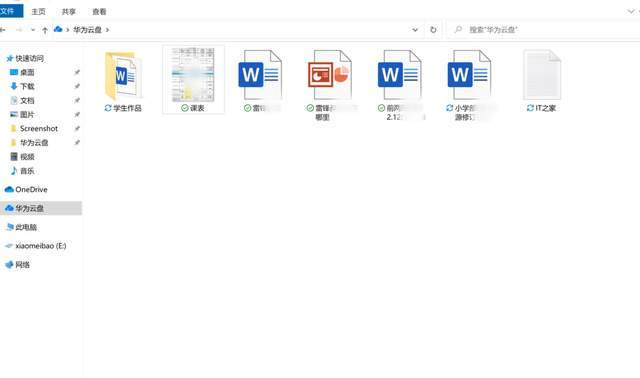Click the green check status beside 课表
640x378 pixels.
pos(185,108)
